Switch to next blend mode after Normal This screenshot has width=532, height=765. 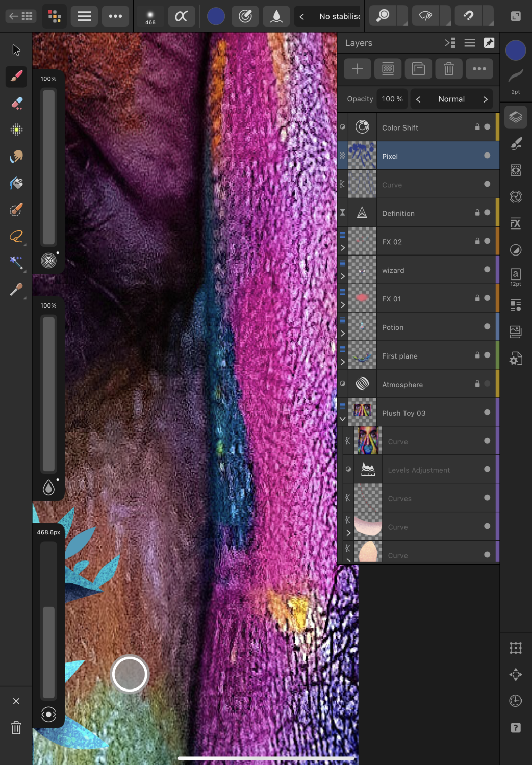[x=485, y=99]
